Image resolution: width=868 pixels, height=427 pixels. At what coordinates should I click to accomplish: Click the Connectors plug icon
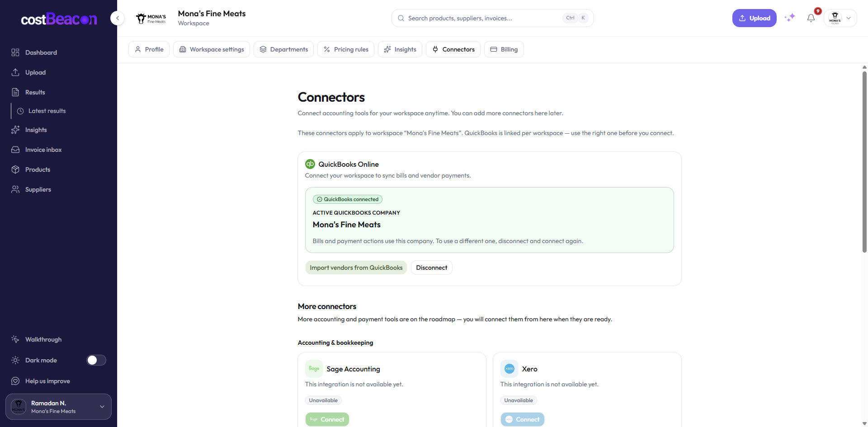(x=435, y=49)
